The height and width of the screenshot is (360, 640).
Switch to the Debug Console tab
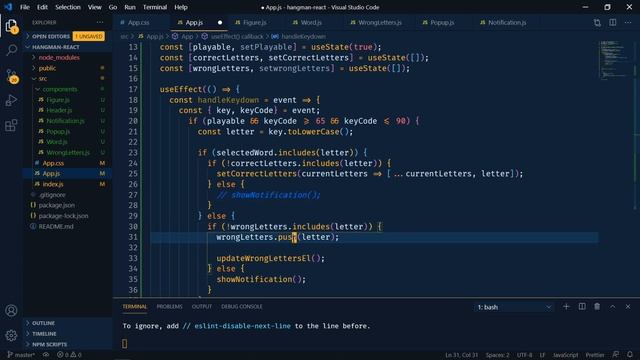242,307
